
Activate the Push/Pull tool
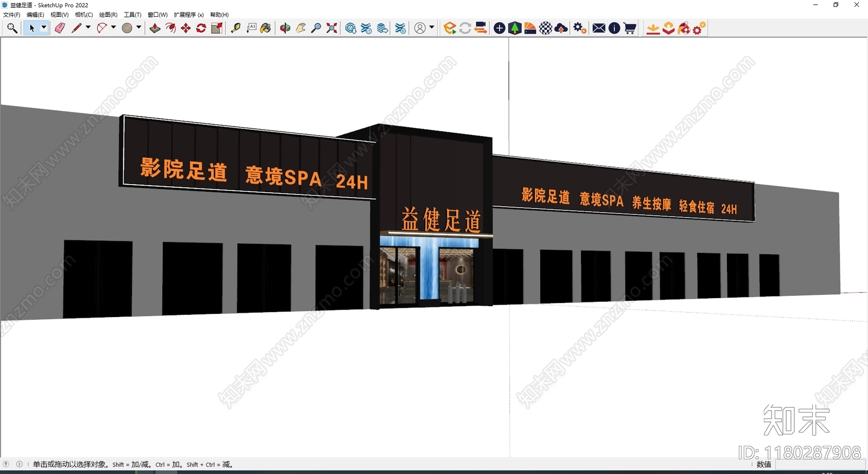[x=155, y=28]
